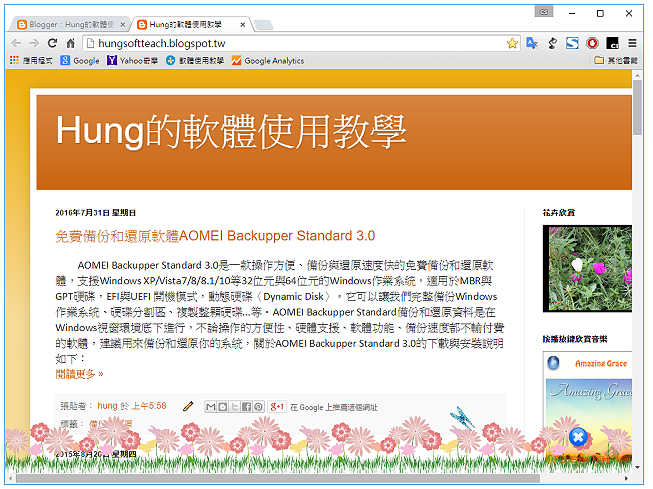
Task: Open the Chrome hamburger menu
Action: coord(632,43)
